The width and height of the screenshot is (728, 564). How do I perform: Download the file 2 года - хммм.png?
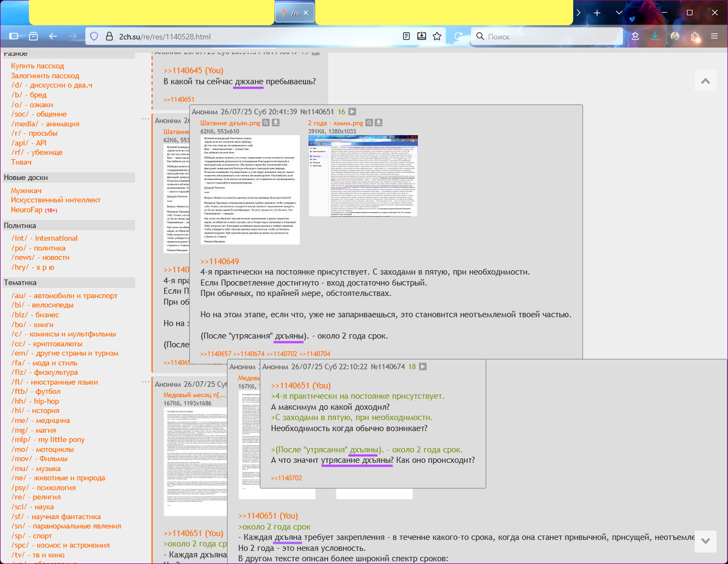pos(378,123)
